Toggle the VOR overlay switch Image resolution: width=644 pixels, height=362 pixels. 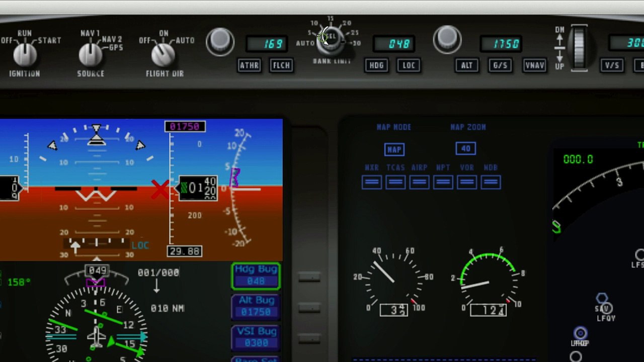tap(467, 182)
